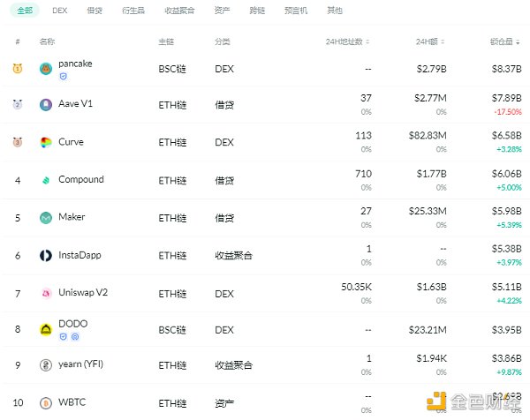Click the Maker logo icon
Screen dimensions: 530x420
[46, 217]
